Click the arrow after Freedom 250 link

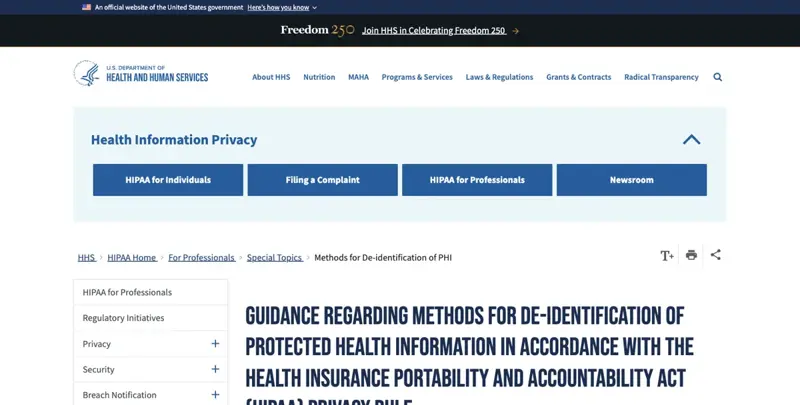pyautogui.click(x=515, y=31)
